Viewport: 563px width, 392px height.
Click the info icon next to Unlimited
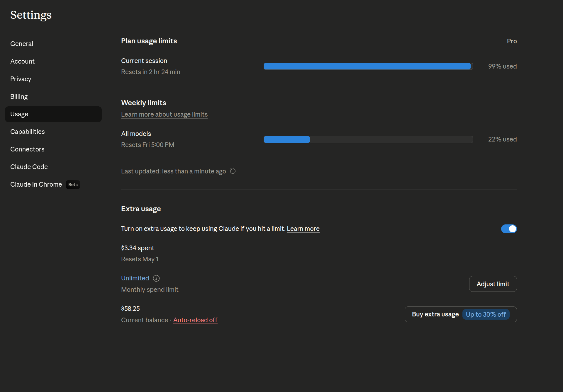(x=156, y=278)
